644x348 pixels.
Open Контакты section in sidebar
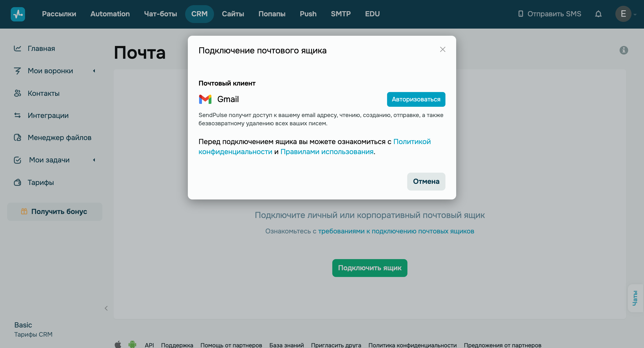click(x=44, y=93)
